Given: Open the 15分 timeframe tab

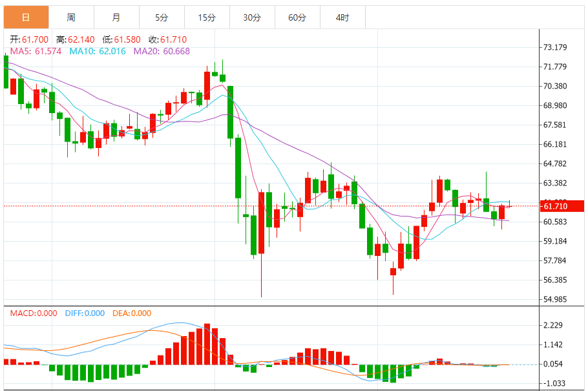Looking at the screenshot, I should [x=207, y=17].
